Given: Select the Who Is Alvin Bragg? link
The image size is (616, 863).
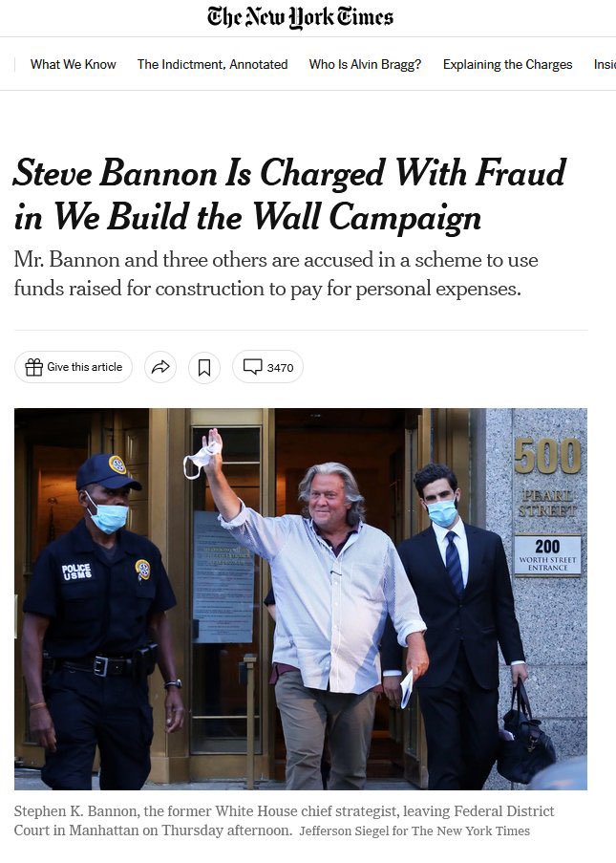Looking at the screenshot, I should [x=365, y=64].
